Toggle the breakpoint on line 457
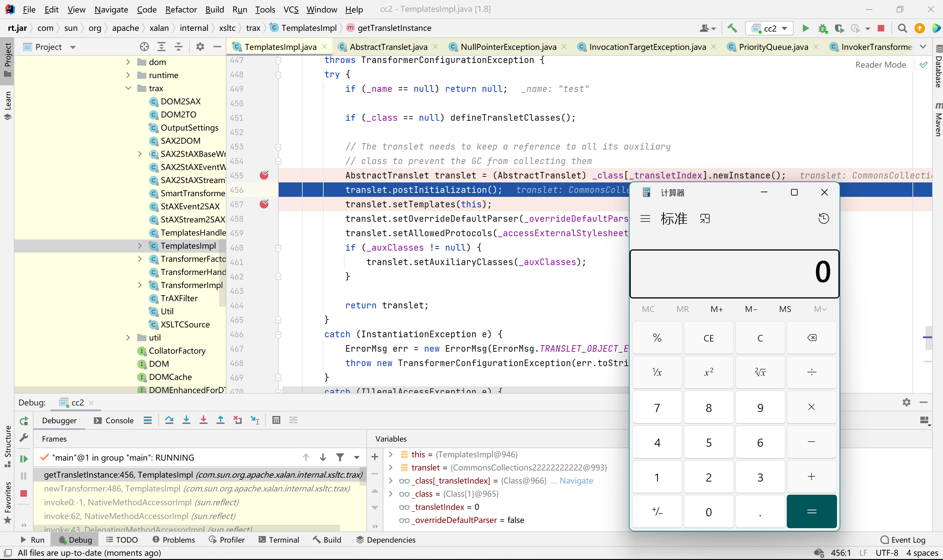The height and width of the screenshot is (560, 943). click(264, 204)
